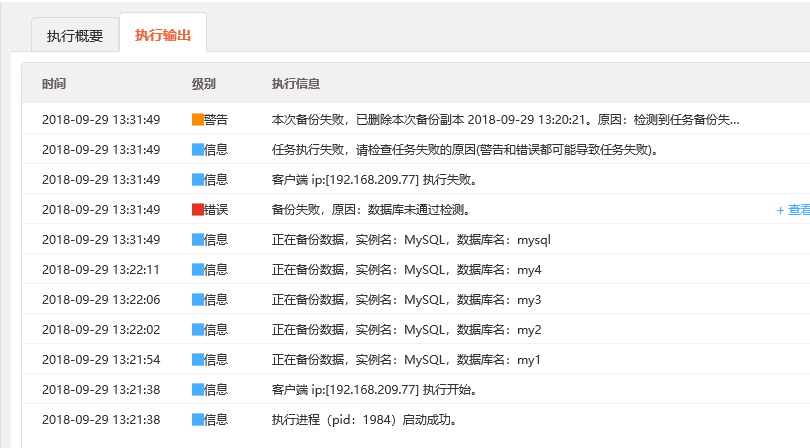Switch to the 执行概要 tab

pos(75,35)
